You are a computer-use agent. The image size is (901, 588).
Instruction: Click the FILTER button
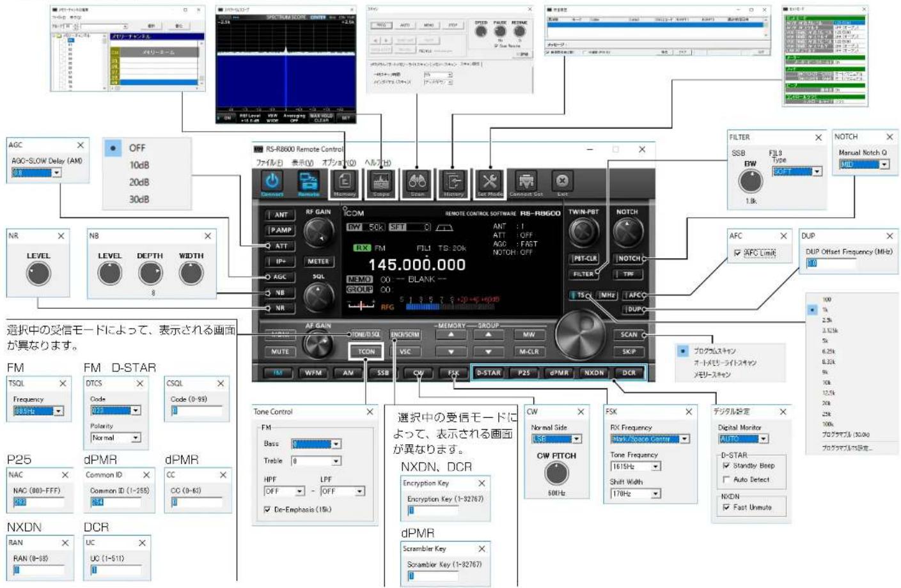coord(583,274)
